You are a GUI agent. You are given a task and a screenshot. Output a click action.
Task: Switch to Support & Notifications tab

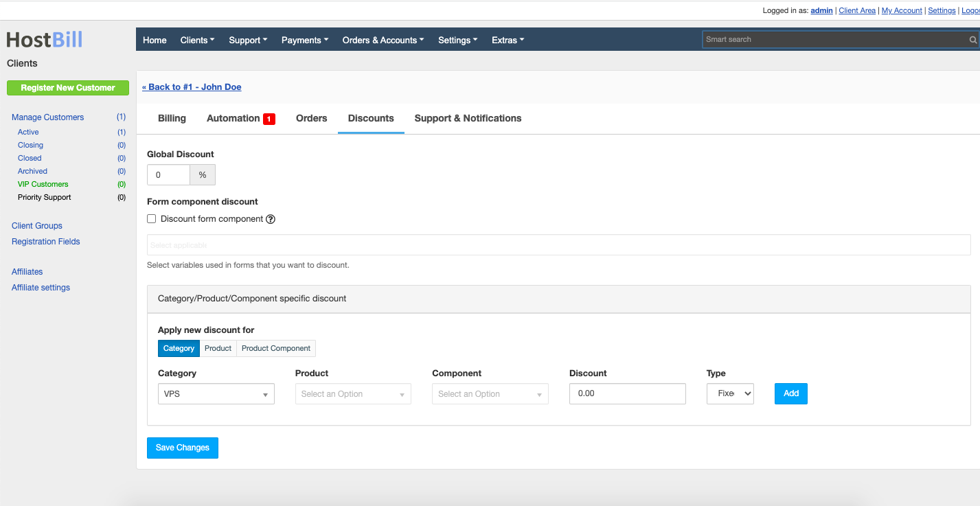pyautogui.click(x=468, y=118)
